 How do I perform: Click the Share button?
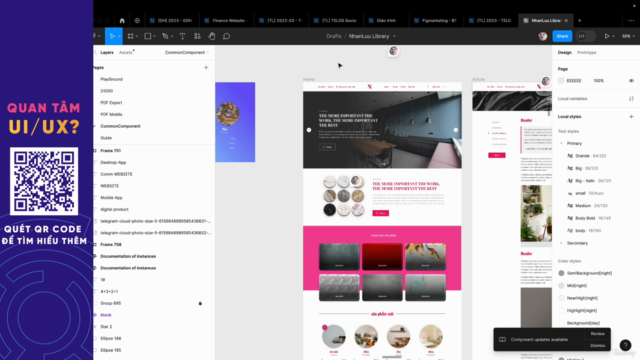[562, 36]
